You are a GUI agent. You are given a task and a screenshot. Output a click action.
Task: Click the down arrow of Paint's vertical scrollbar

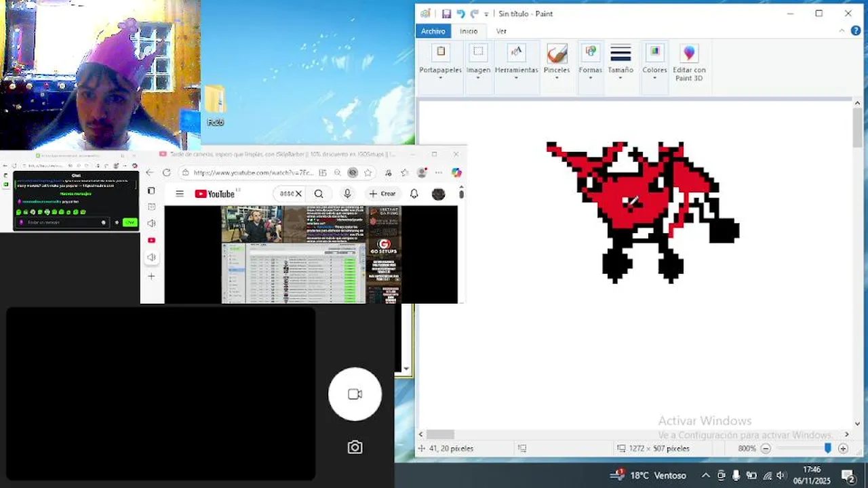(x=857, y=424)
